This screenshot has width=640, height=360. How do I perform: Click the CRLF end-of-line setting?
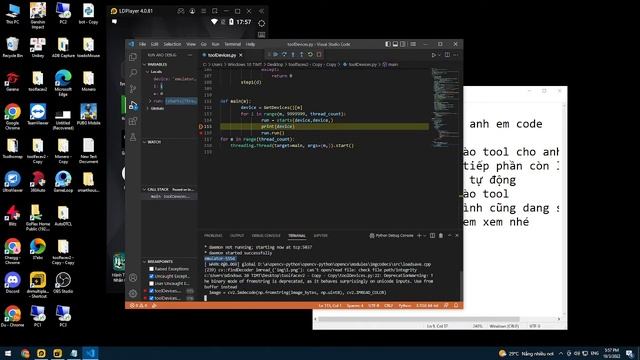pos(388,305)
